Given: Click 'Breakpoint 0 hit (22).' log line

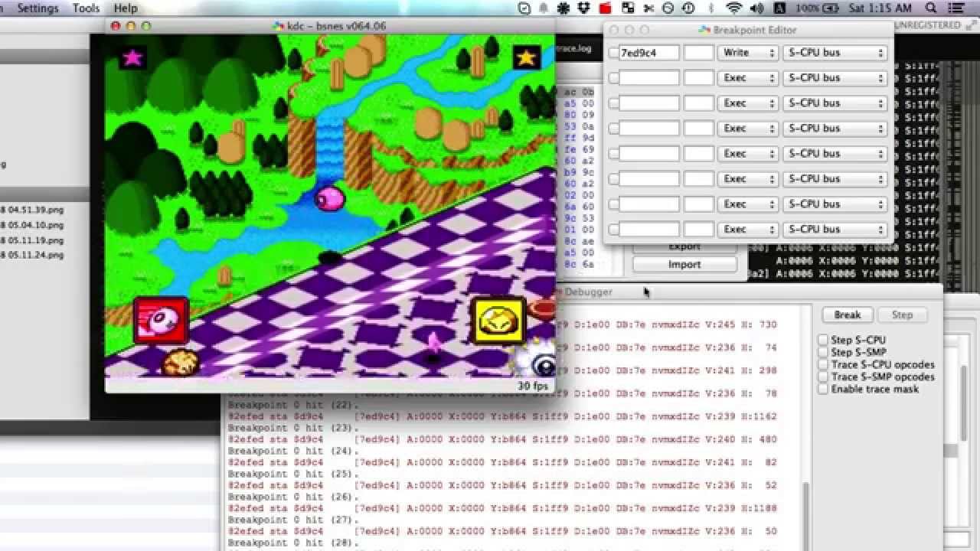Looking at the screenshot, I should 293,405.
